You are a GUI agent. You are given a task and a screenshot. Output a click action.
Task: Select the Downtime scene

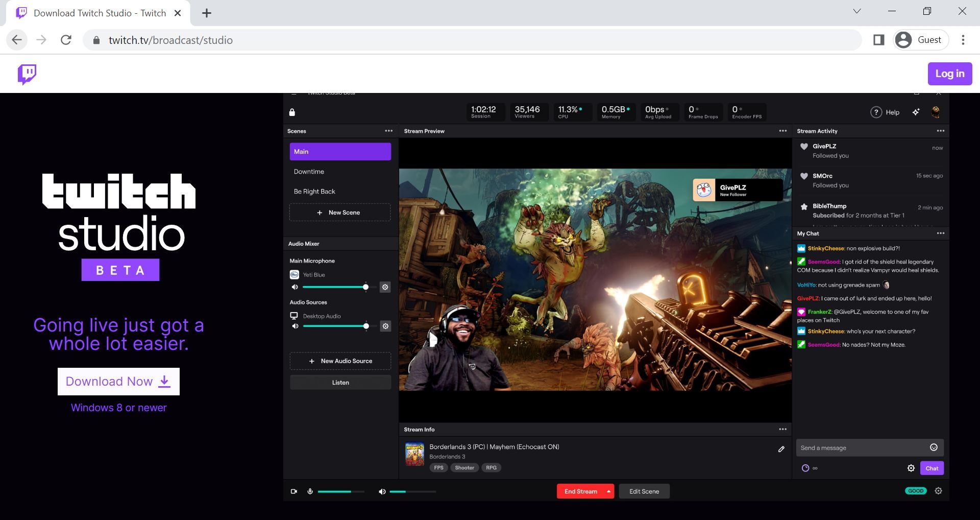[x=308, y=172]
